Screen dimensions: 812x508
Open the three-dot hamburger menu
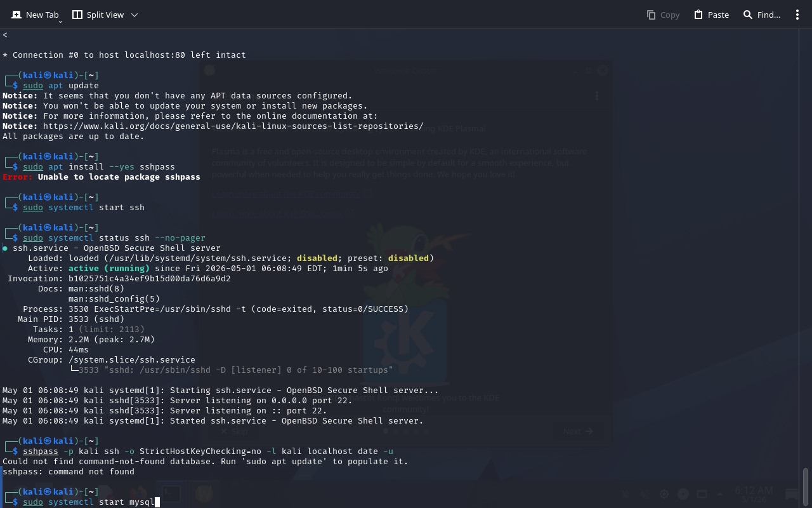coord(797,15)
